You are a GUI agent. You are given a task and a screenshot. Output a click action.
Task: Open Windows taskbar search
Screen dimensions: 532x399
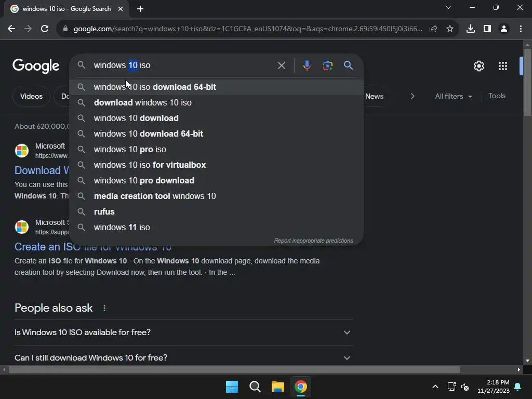255,387
